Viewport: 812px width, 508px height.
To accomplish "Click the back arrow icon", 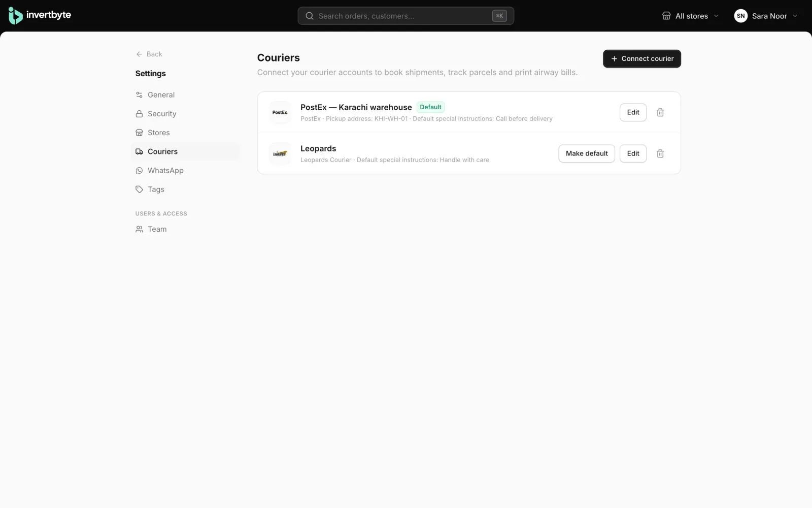I will coord(139,54).
